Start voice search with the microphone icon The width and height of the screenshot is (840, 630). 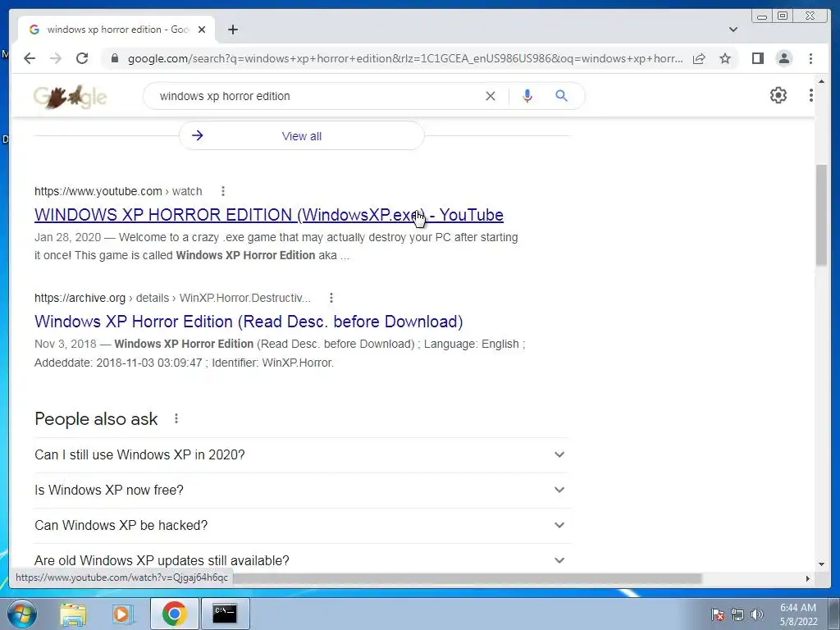[x=527, y=96]
